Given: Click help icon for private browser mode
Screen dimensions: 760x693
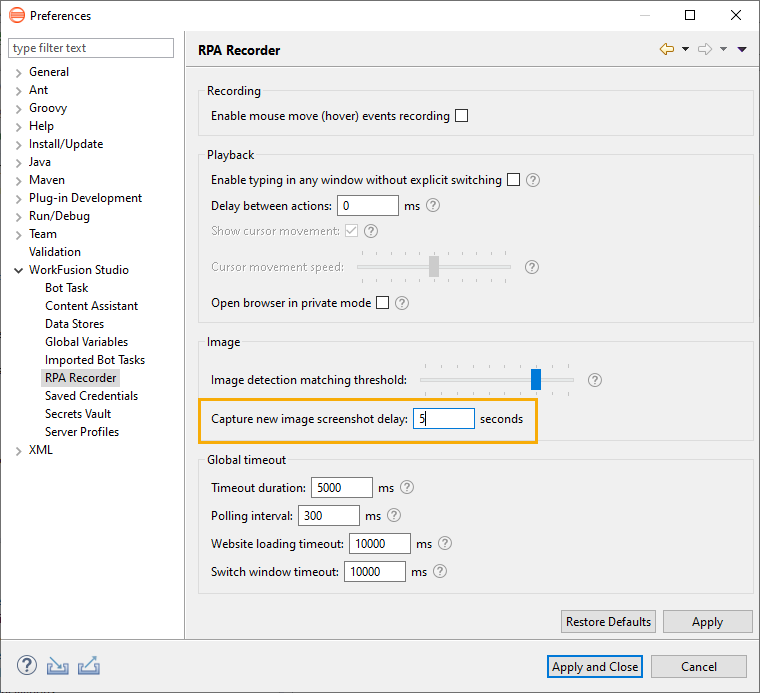Looking at the screenshot, I should point(402,303).
